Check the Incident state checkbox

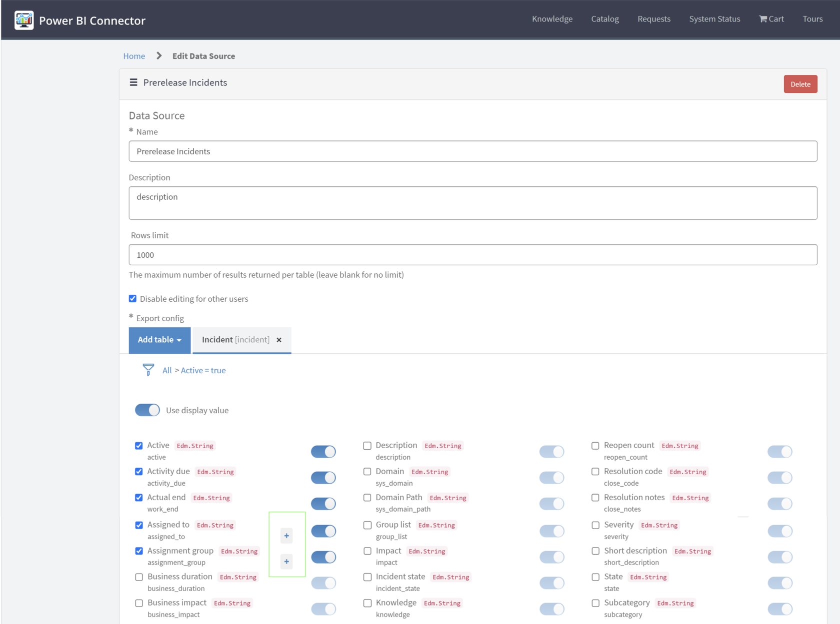[367, 577]
